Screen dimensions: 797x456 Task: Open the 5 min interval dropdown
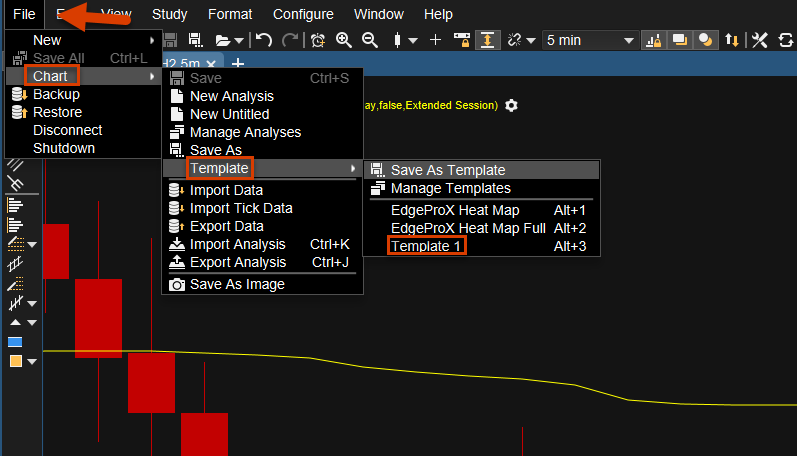click(589, 40)
